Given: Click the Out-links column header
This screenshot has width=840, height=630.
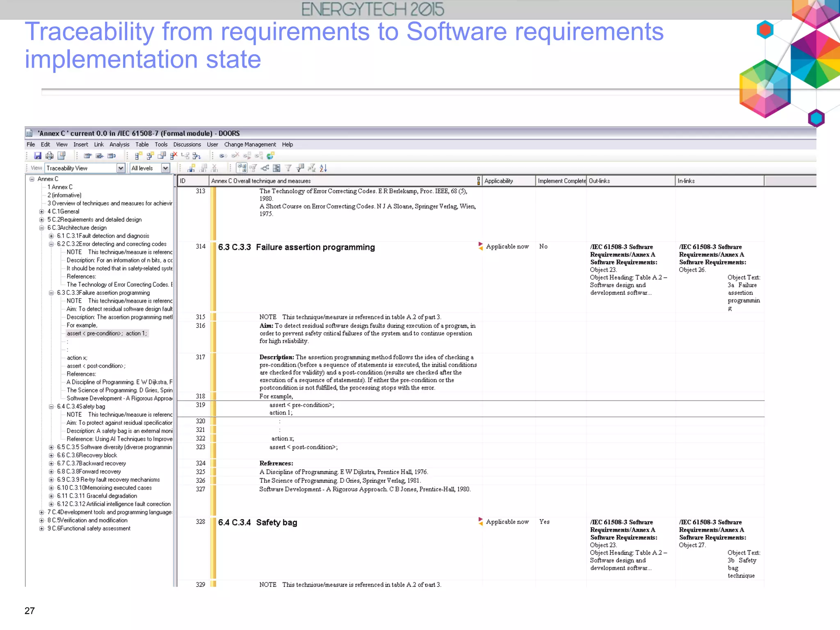Looking at the screenshot, I should coord(630,181).
